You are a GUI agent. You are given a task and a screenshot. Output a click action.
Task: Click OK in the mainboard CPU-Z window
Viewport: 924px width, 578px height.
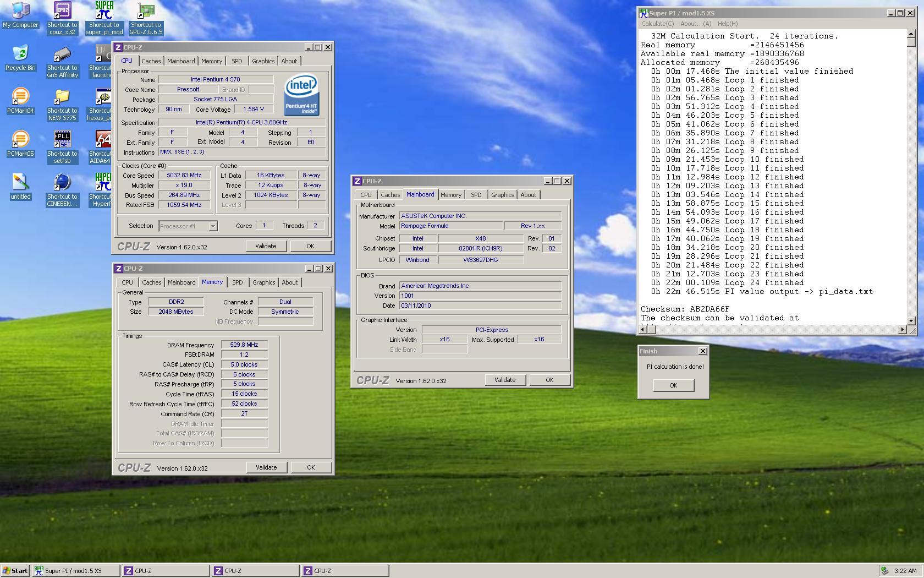(549, 380)
